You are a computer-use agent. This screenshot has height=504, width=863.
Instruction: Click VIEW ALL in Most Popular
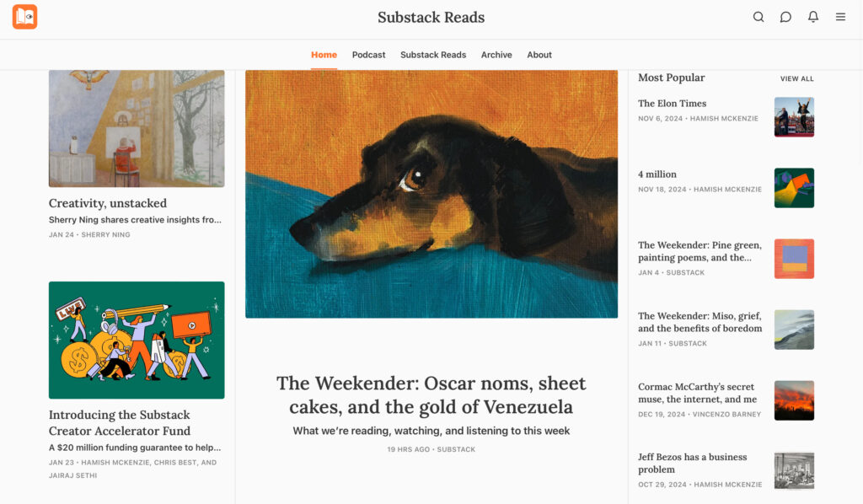coord(796,78)
